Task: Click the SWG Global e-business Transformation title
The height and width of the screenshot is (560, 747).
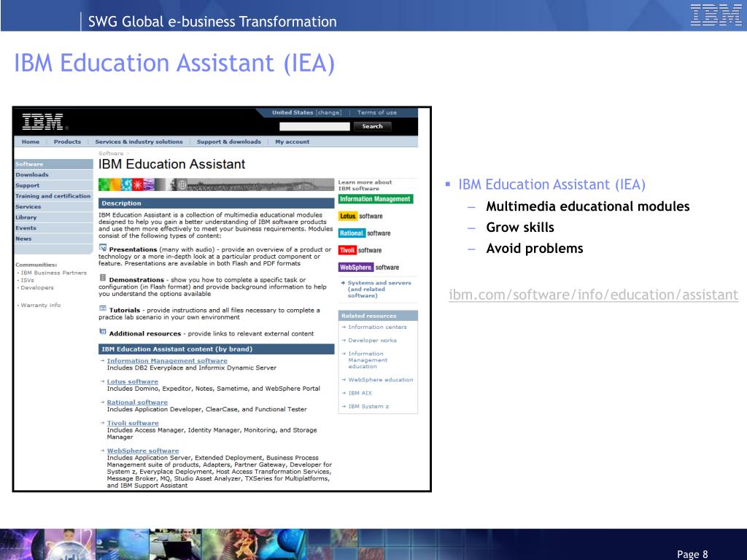Action: click(212, 21)
